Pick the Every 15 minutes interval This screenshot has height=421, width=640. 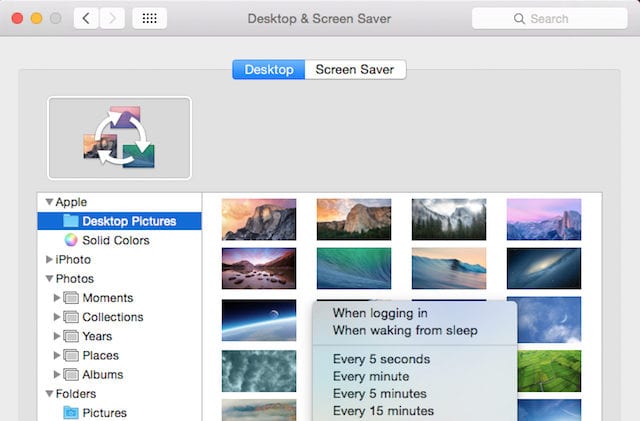point(383,410)
